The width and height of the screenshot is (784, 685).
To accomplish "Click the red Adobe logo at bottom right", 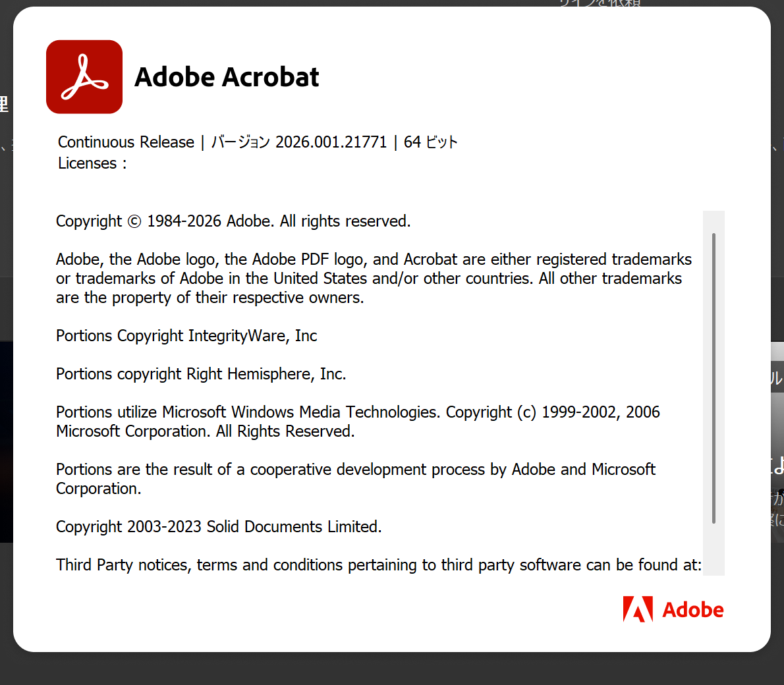I will point(673,609).
